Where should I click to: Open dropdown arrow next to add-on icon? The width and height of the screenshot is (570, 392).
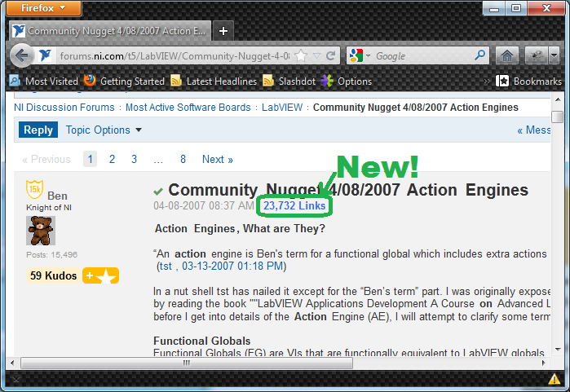pos(554,56)
